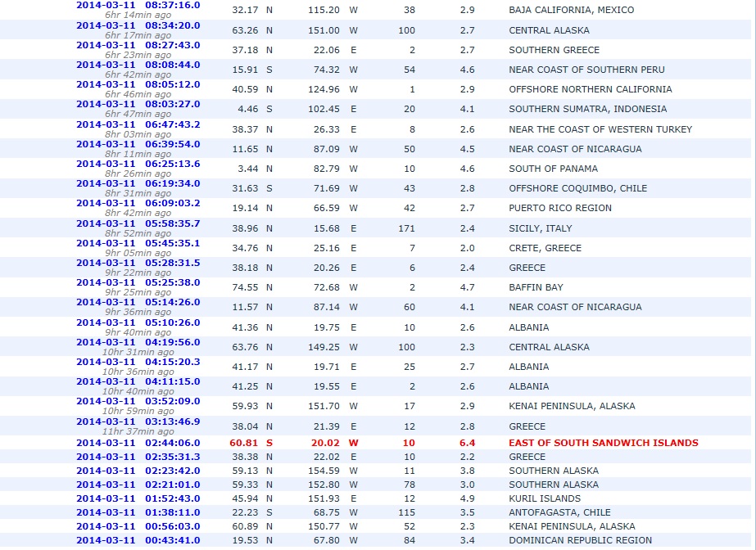Screen dimensions: 756x550
Task: Open the 08:05:12.0 Offshore Northern California event
Action: [x=138, y=84]
